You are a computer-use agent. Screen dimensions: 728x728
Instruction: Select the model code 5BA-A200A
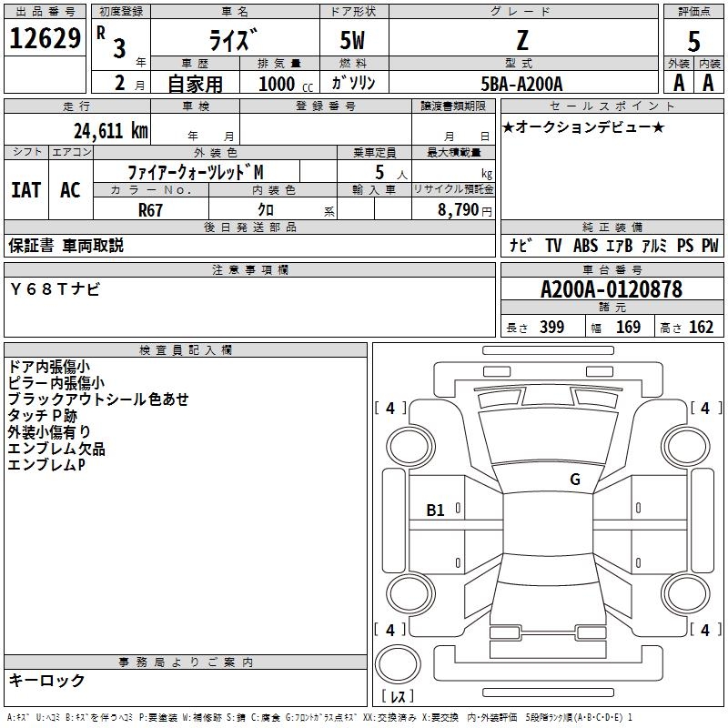[521, 83]
